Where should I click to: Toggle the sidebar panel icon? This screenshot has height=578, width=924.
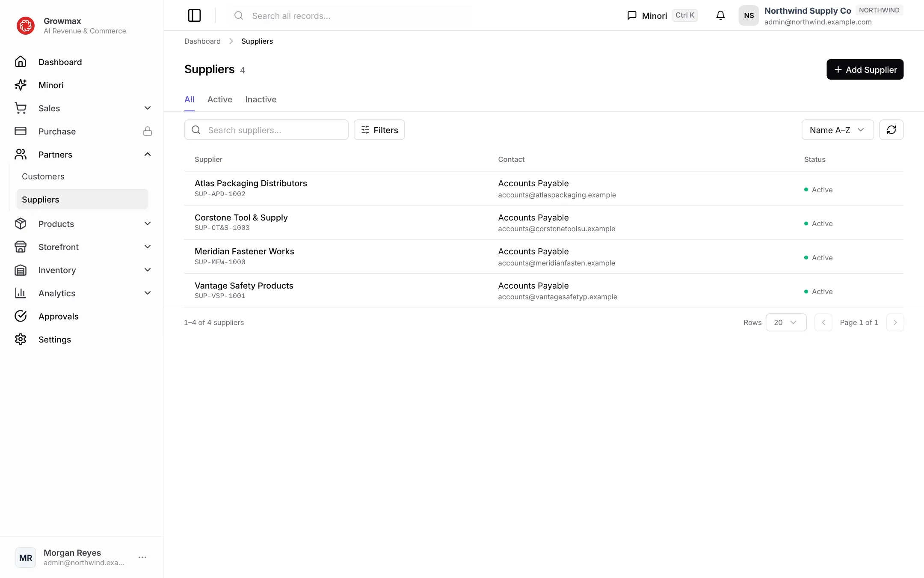(x=194, y=15)
